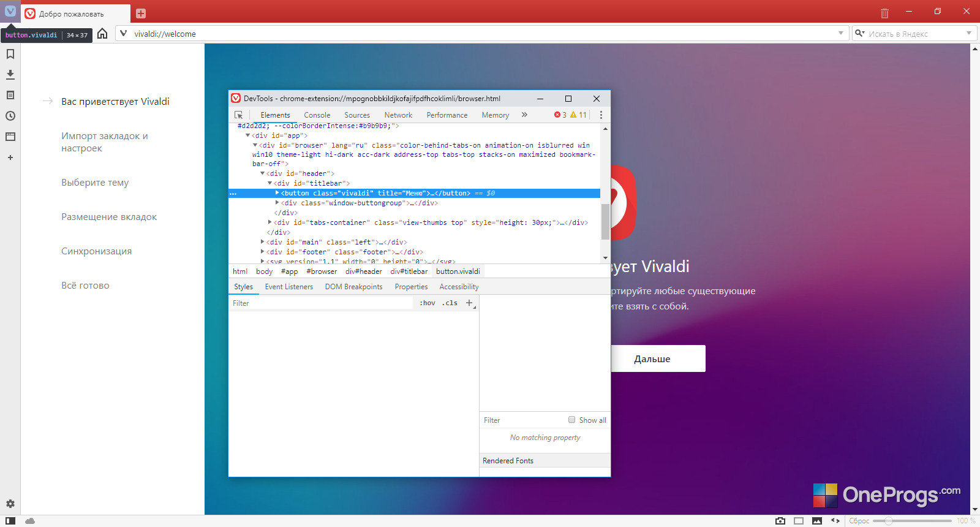The image size is (980, 527).
Task: Expand the window-buttongroup div node
Action: 277,203
